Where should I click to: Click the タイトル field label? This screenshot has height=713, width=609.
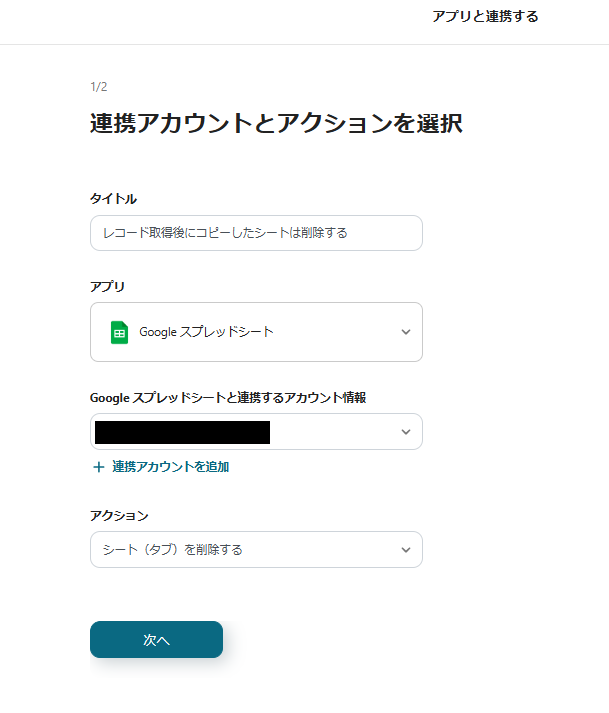point(113,199)
